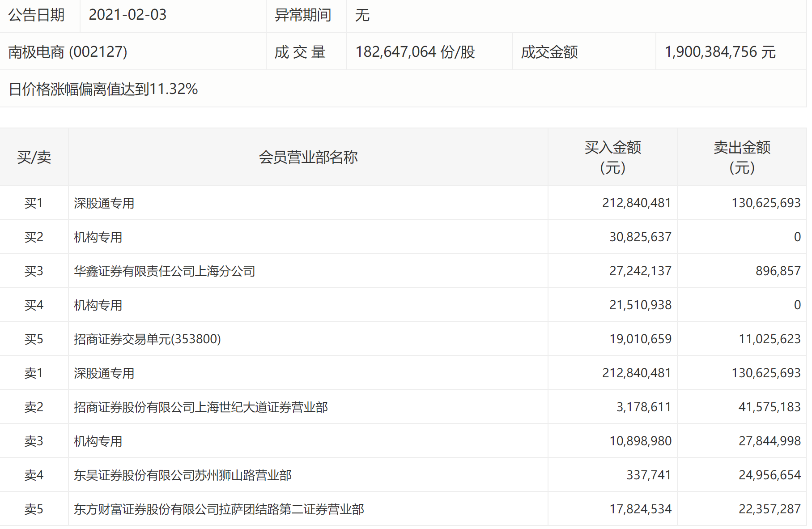Click the 卖出金额 (元) column header
This screenshot has height=529, width=812.
tap(742, 157)
